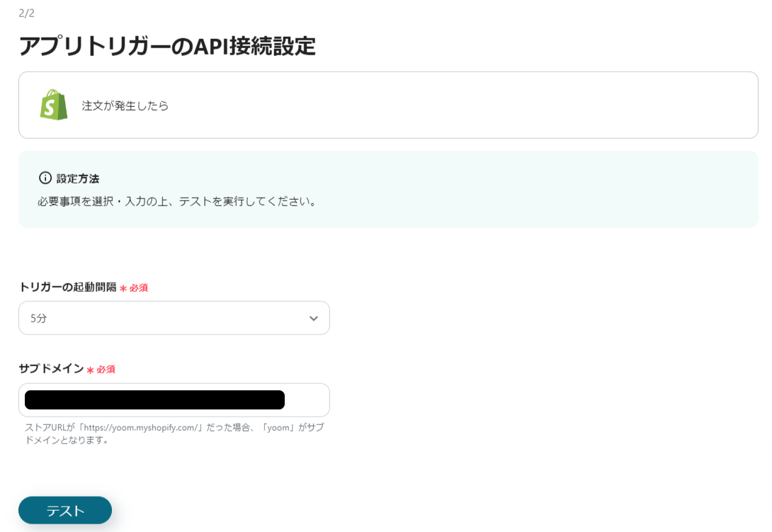Click the green Shopify bag icon
The height and width of the screenshot is (532, 772).
(x=54, y=105)
